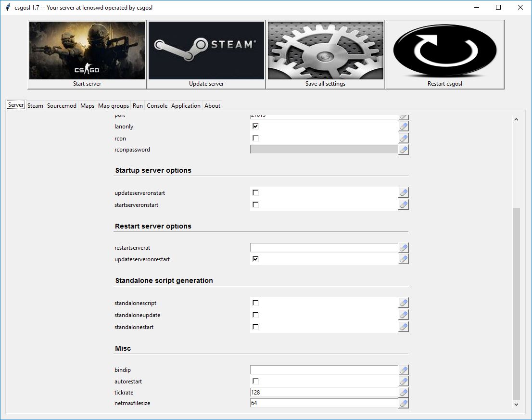Click the Save all settings button
Viewport: 532px width, 420px height.
point(325,55)
